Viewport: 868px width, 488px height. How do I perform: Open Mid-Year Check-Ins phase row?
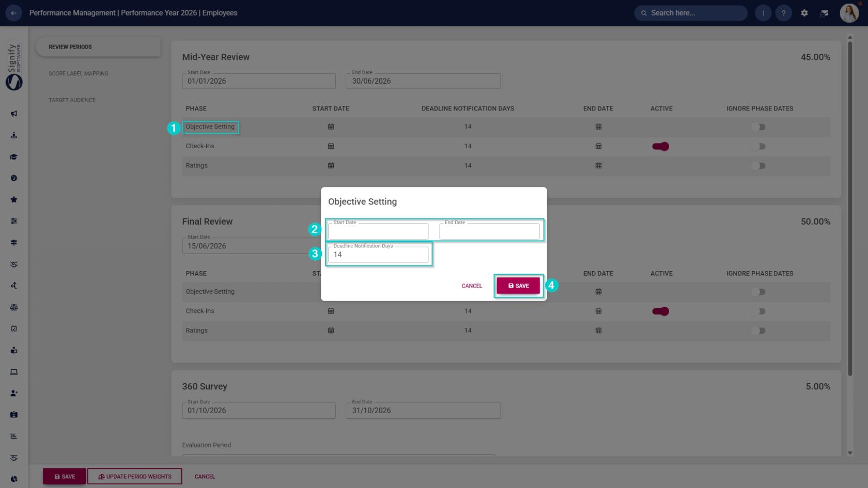[x=200, y=146]
